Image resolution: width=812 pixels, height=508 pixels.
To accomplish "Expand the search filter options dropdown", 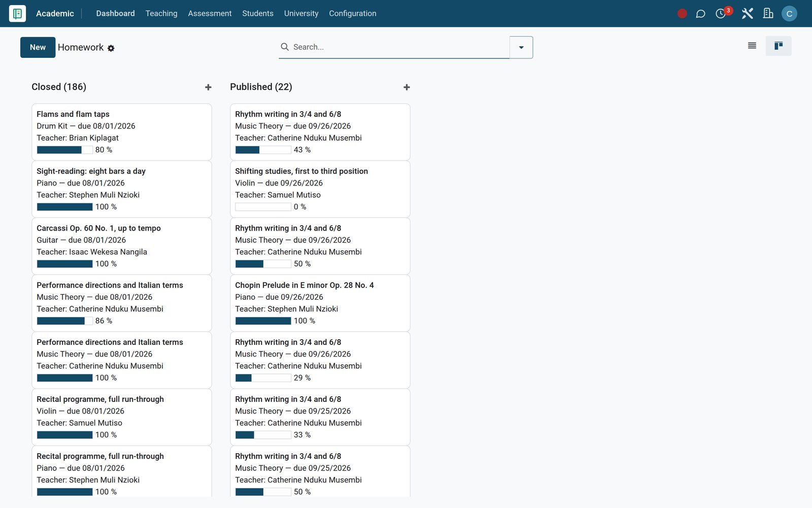I will pos(521,47).
